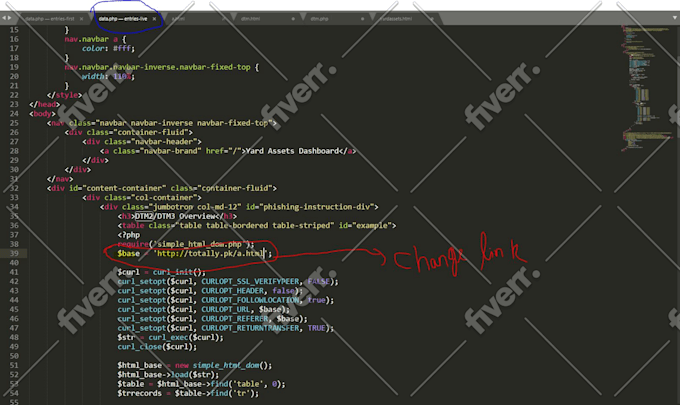Image resolution: width=680 pixels, height=405 pixels.
Task: Close the data.php — entries-first tab
Action: tap(82, 19)
